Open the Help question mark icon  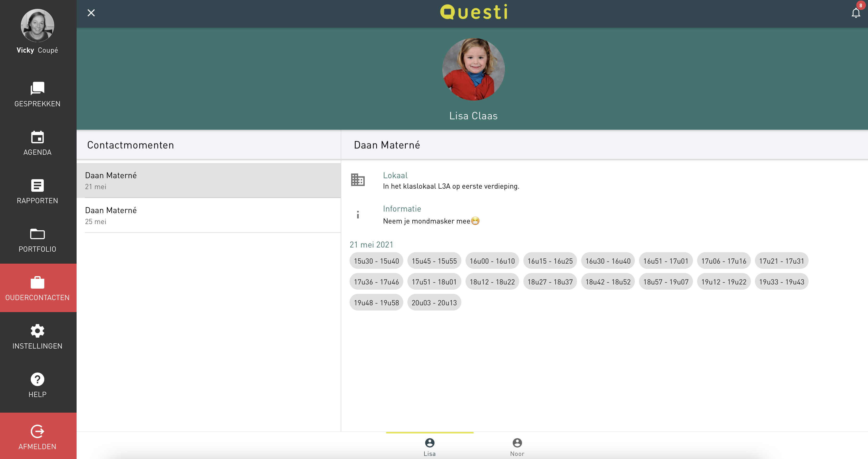pos(38,379)
